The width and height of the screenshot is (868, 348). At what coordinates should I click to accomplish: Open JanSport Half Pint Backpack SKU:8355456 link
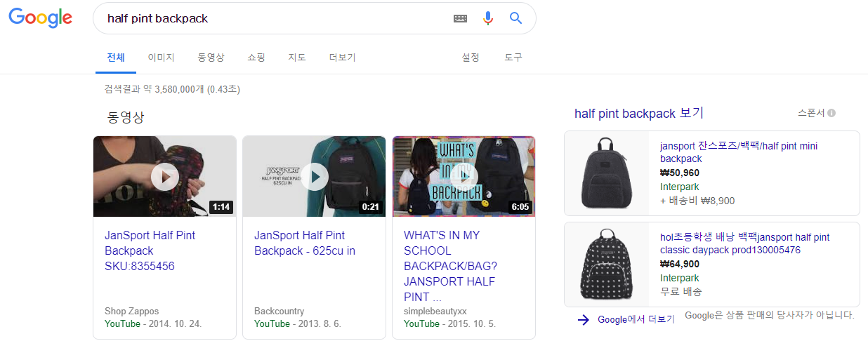(150, 250)
